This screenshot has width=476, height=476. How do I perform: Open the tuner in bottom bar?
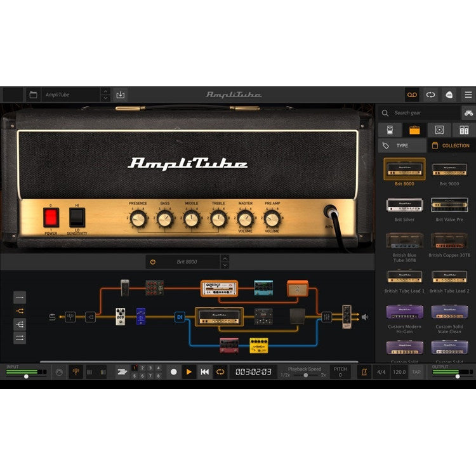pyautogui.click(x=76, y=372)
